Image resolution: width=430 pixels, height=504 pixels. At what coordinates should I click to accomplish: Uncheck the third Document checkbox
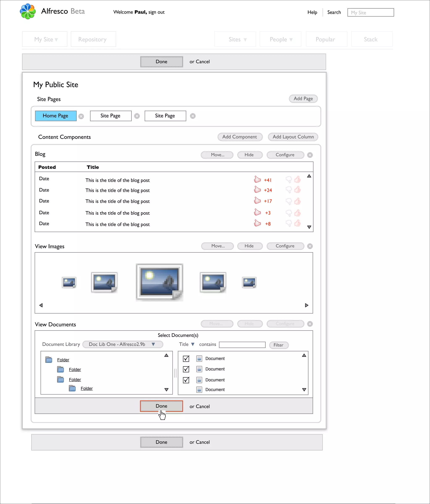click(x=186, y=380)
